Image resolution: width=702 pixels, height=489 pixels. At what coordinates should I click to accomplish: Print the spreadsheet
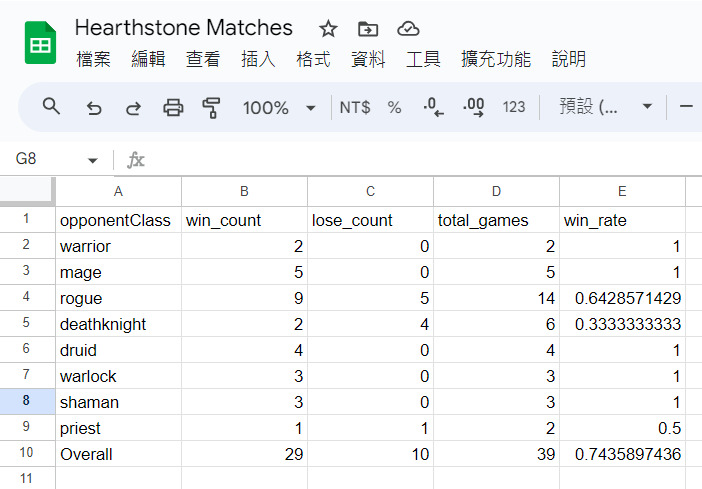pos(173,107)
